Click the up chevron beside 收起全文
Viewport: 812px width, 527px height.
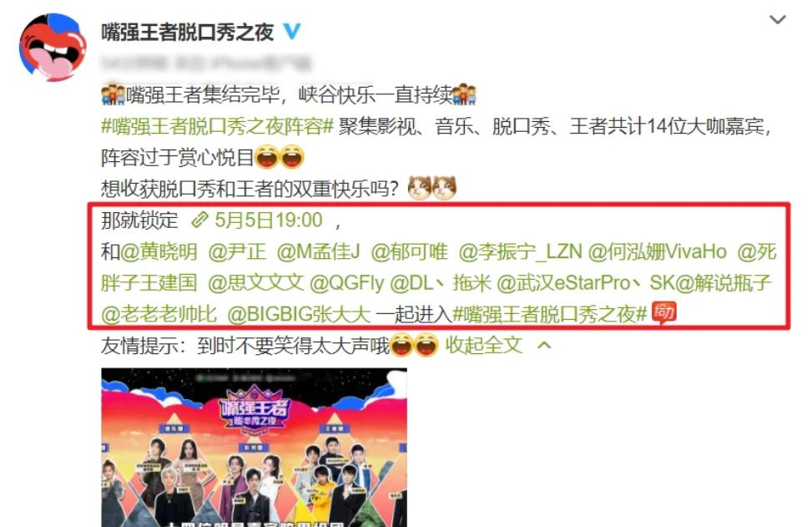[x=544, y=345]
